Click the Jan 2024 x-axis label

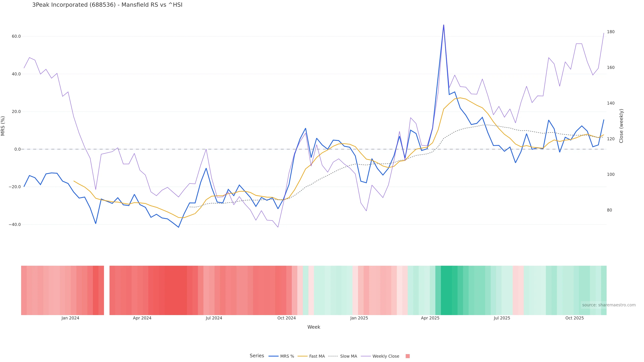(70, 318)
